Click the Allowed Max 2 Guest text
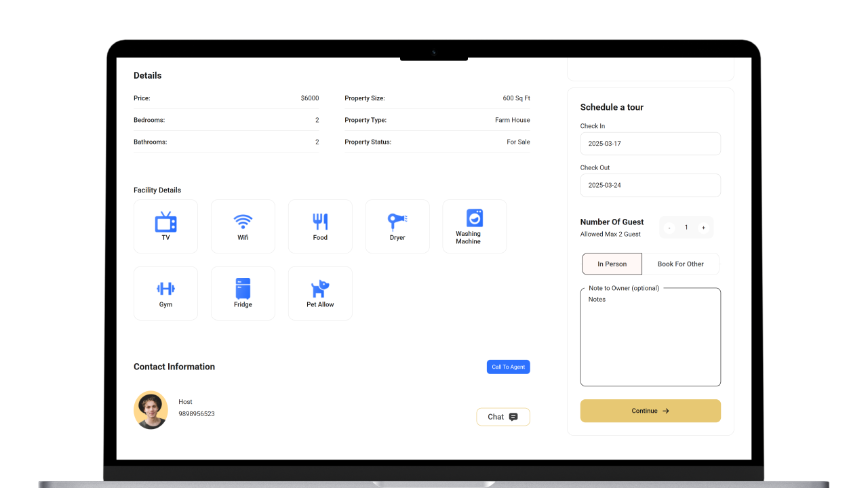The image size is (868, 488). pos(610,235)
